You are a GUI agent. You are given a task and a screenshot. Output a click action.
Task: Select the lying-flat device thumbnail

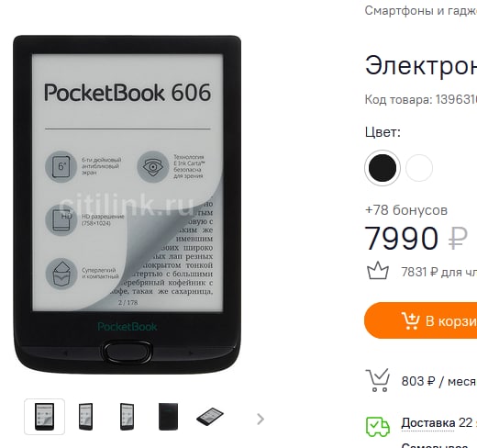coord(210,417)
